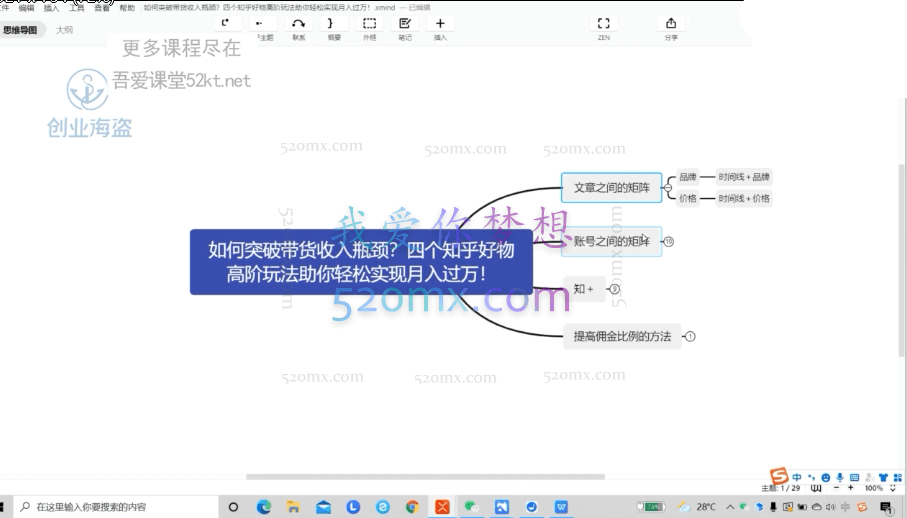This screenshot has height=518, width=907.
Task: Open Mail app from taskbar
Action: [x=323, y=507]
